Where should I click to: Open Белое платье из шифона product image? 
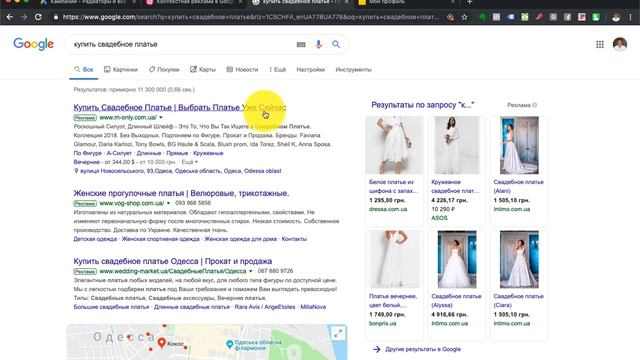(394, 145)
